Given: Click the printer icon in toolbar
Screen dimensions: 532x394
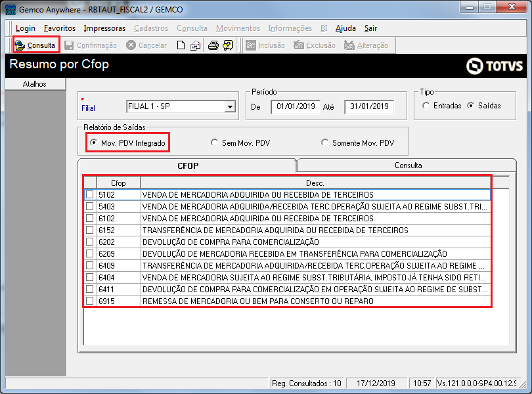Looking at the screenshot, I should [213, 45].
